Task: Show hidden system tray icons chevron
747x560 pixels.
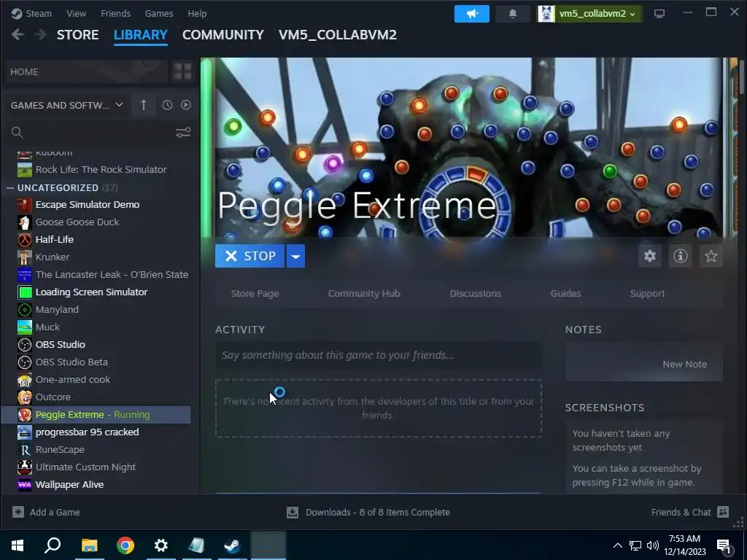Action: tap(617, 545)
